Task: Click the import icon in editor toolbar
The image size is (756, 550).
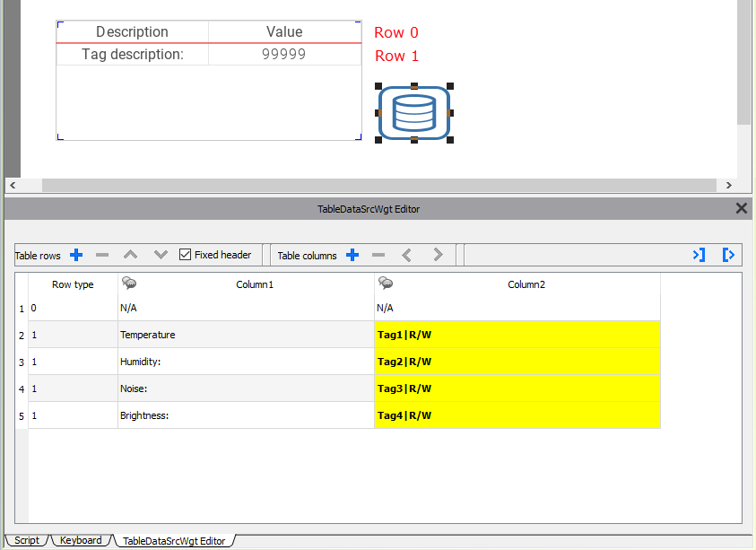Action: coord(699,256)
